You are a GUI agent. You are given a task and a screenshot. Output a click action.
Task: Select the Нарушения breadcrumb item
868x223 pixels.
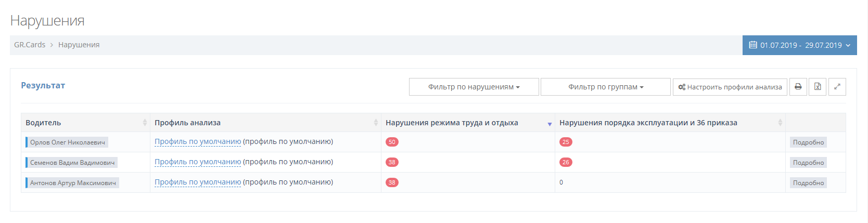[x=79, y=45]
